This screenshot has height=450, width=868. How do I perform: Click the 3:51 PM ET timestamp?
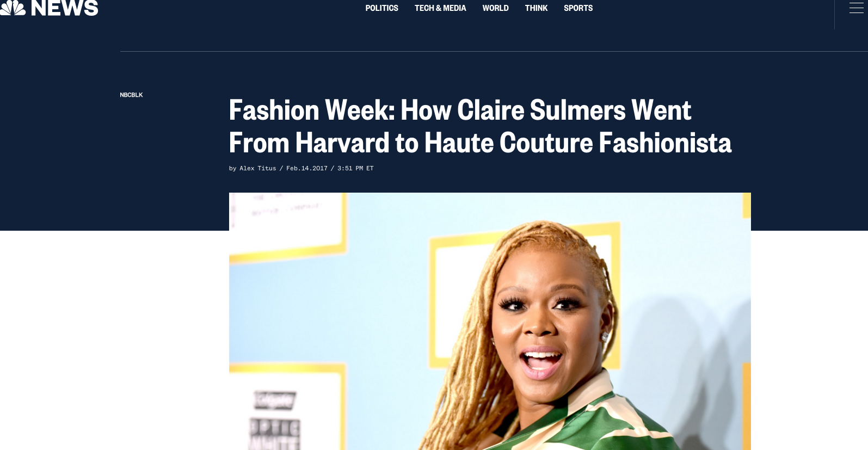tap(355, 169)
